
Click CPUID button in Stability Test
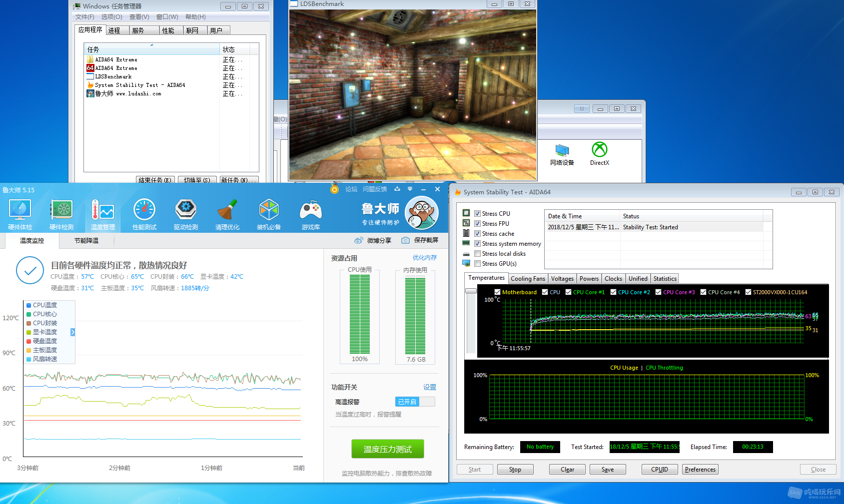pos(660,470)
